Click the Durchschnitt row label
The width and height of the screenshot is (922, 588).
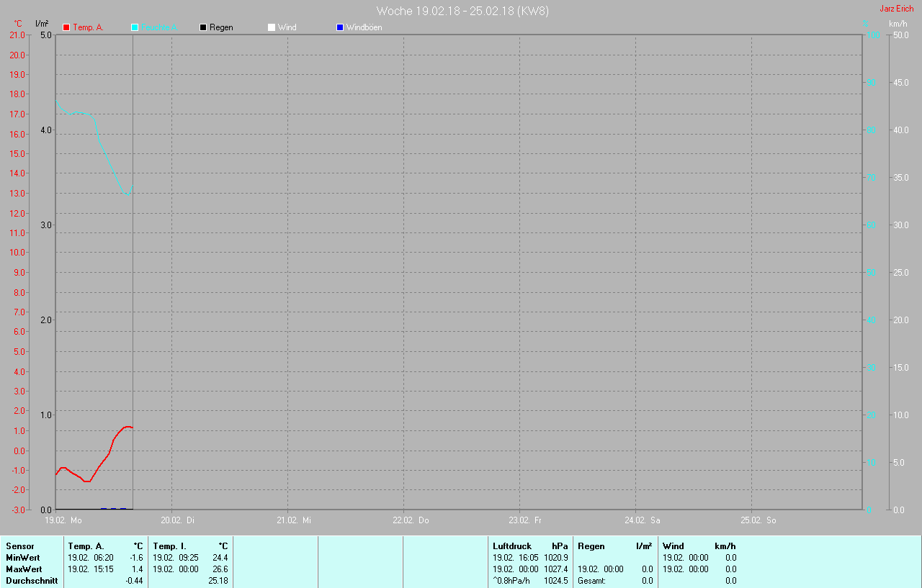[x=32, y=581]
